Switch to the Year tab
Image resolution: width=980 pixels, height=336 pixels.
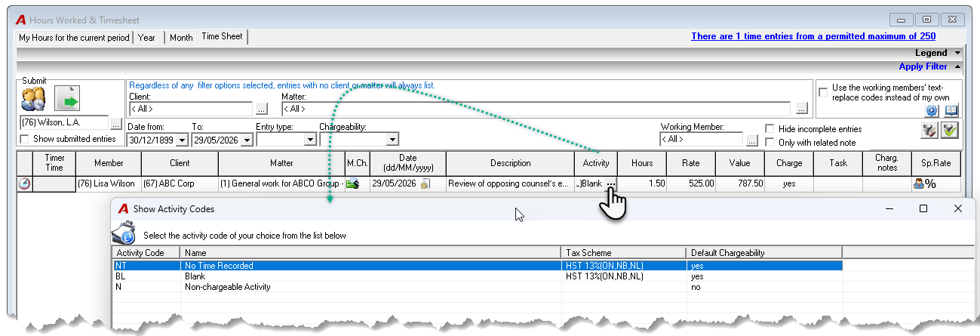146,38
